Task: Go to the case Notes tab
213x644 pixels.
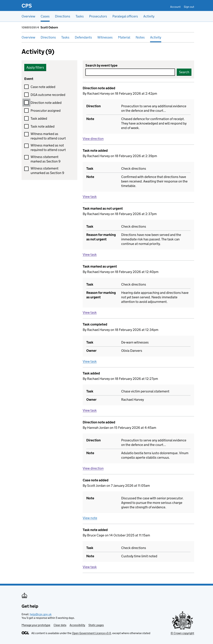Action: click(x=140, y=37)
